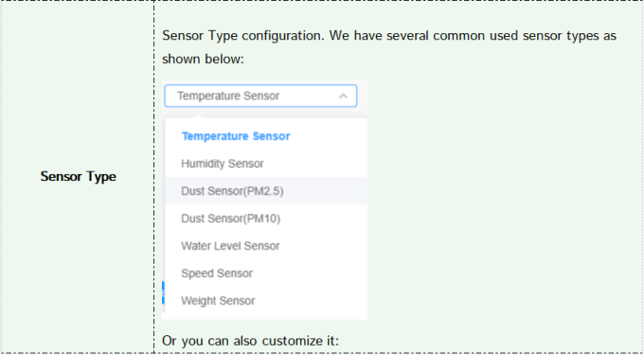
Task: Collapse the list using the chevron arrow
Action: click(343, 96)
